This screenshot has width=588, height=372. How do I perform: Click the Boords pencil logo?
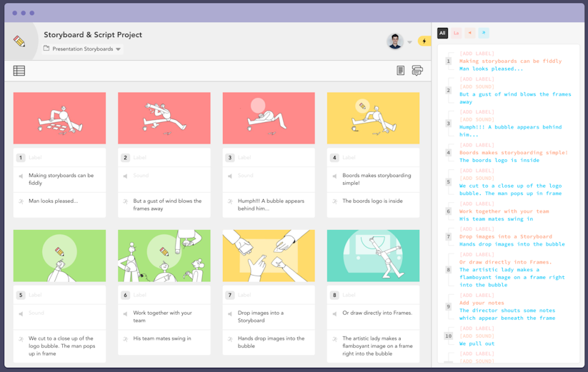click(19, 41)
